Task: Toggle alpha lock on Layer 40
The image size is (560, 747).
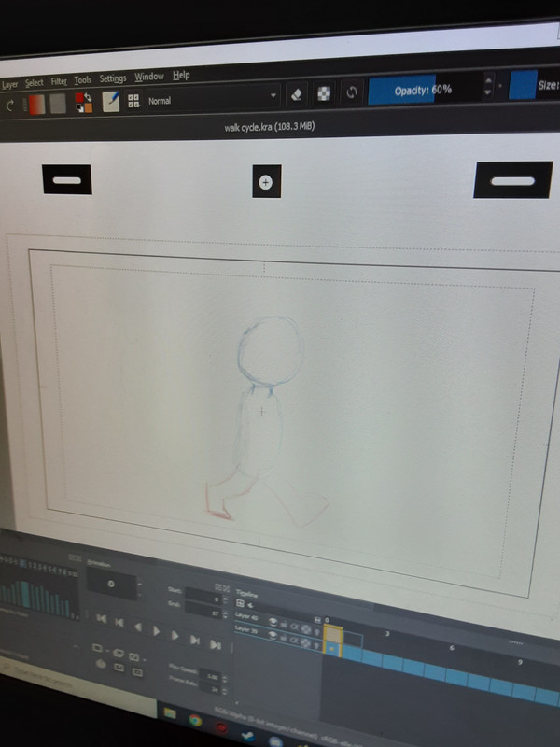Action: (305, 629)
